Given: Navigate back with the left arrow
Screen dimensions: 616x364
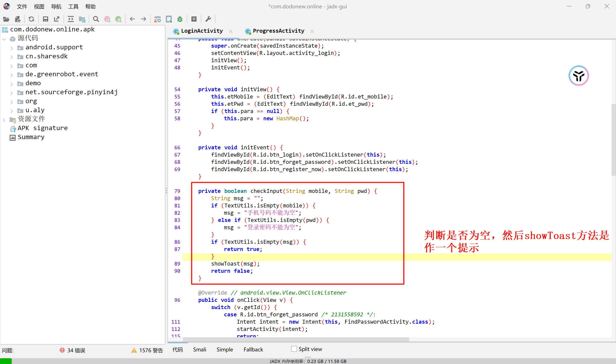Looking at the screenshot, I should [132, 19].
